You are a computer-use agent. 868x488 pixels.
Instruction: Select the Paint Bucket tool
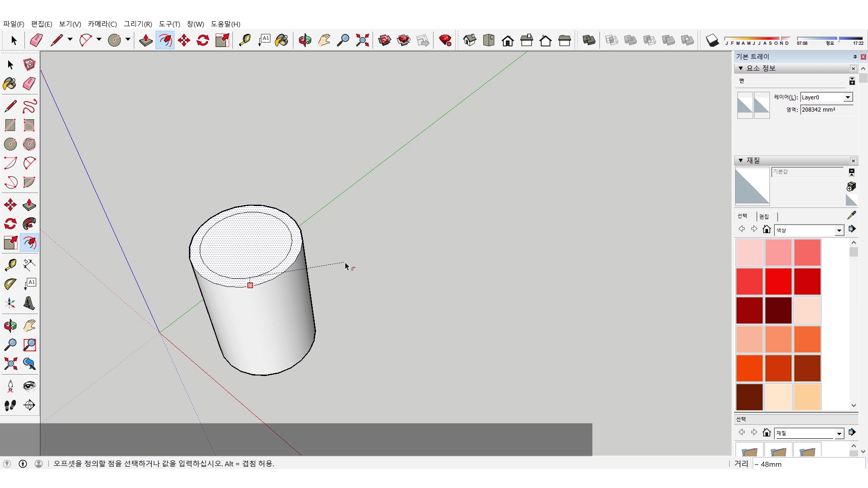click(x=10, y=84)
